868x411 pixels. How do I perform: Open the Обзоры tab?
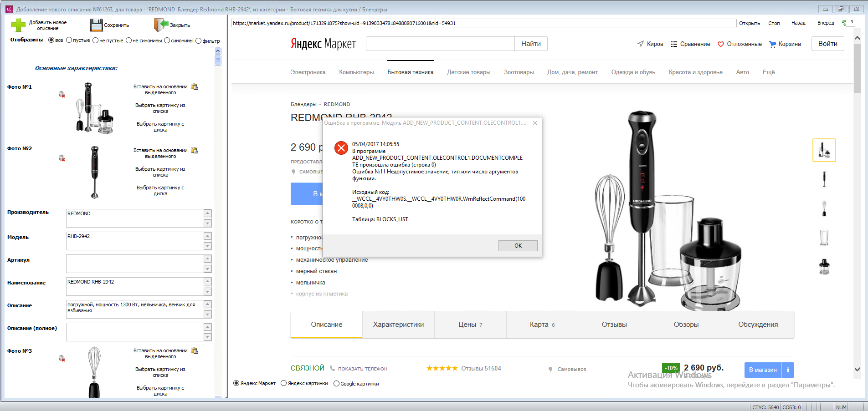pyautogui.click(x=686, y=325)
